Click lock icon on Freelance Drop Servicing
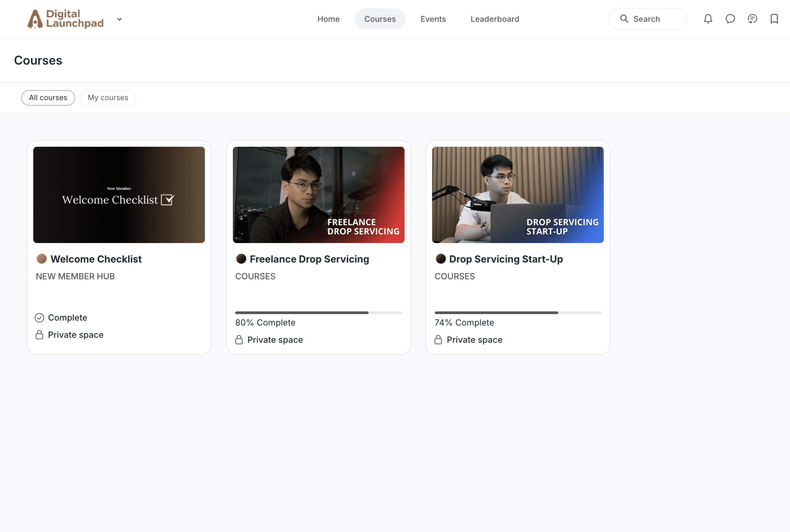 coord(239,340)
